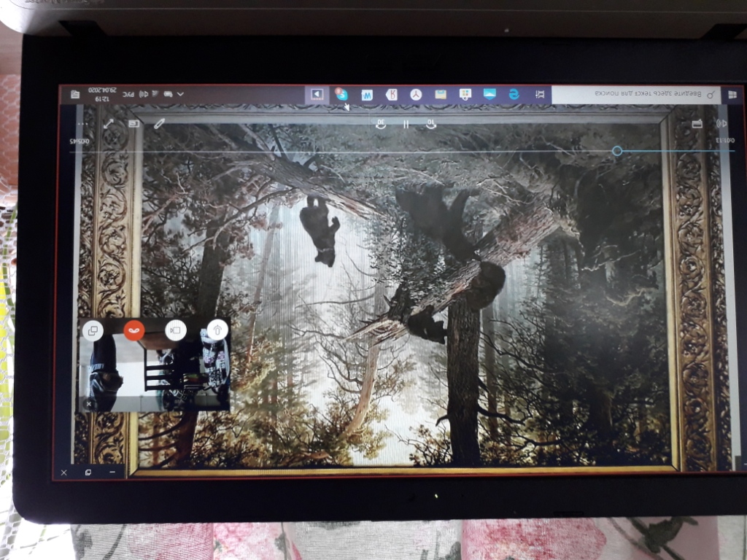End the Skype call with red button
Image resolution: width=747 pixels, height=560 pixels.
[x=134, y=330]
